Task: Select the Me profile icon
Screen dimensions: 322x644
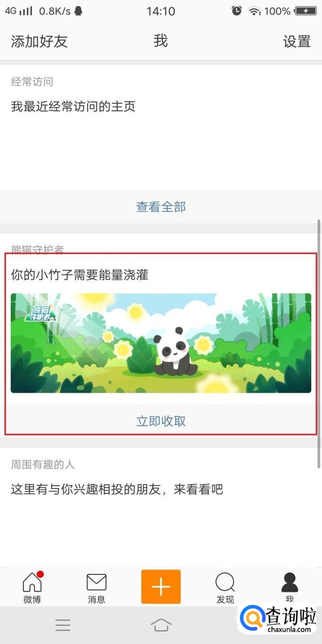Action: (289, 582)
